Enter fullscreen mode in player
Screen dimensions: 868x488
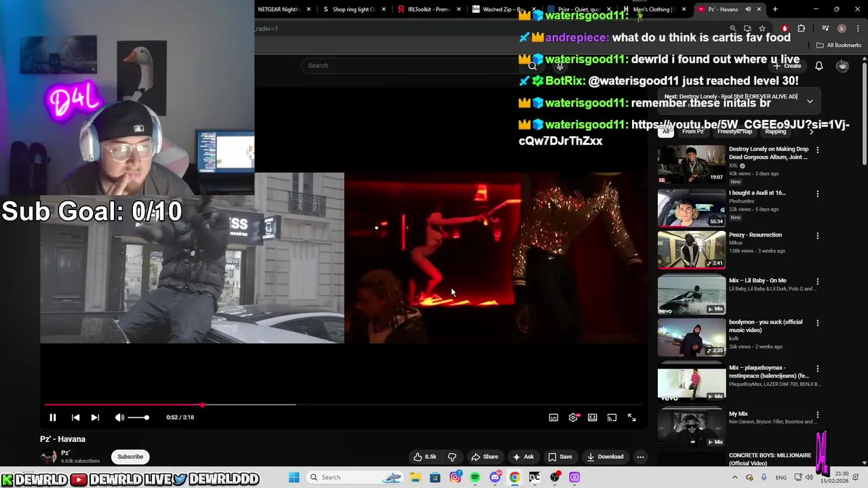coord(631,418)
